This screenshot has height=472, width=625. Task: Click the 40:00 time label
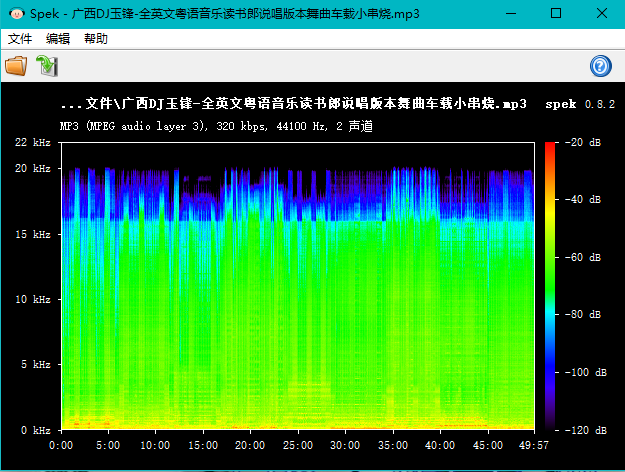click(x=440, y=445)
